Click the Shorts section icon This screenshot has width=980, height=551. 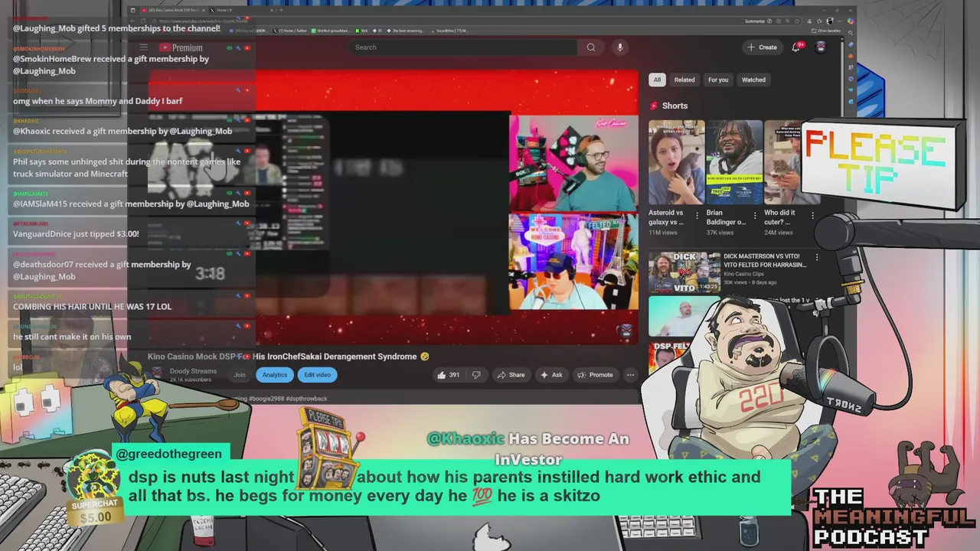(x=654, y=106)
